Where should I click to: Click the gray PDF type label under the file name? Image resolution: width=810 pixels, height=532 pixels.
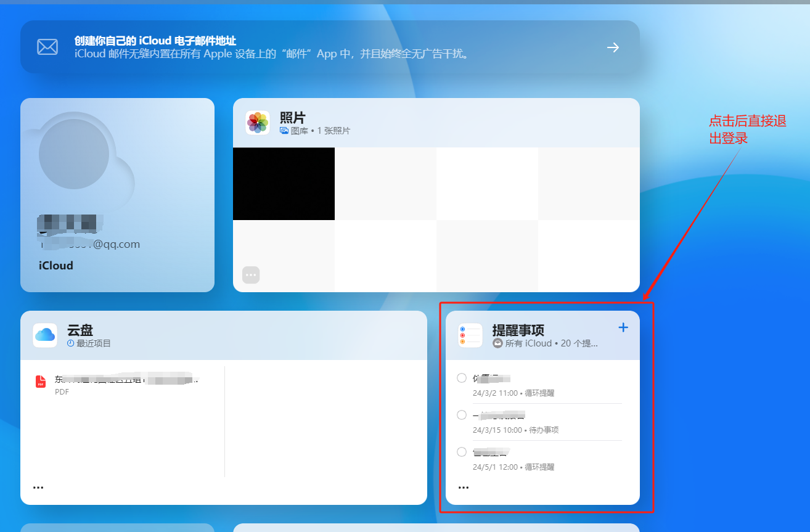[62, 391]
